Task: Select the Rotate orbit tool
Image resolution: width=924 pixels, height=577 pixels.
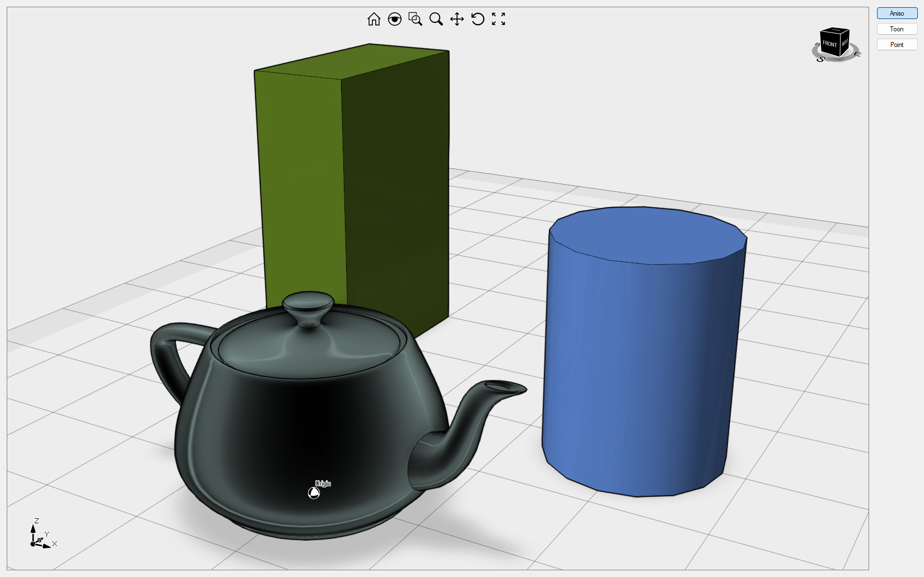Action: click(x=478, y=19)
